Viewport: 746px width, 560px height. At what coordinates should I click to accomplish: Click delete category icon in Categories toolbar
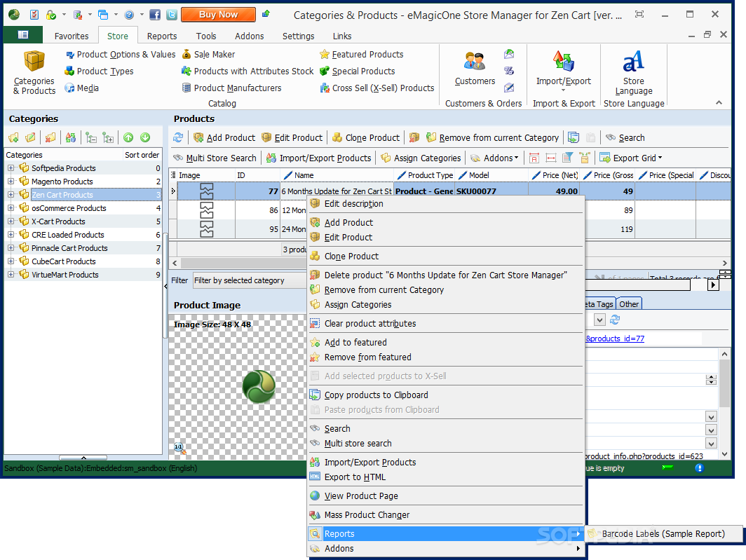(50, 137)
